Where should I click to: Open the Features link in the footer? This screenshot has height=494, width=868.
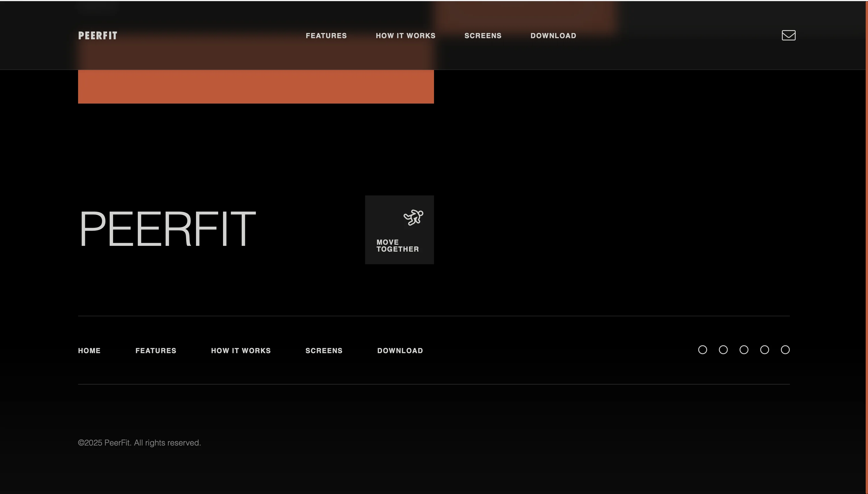pyautogui.click(x=156, y=351)
